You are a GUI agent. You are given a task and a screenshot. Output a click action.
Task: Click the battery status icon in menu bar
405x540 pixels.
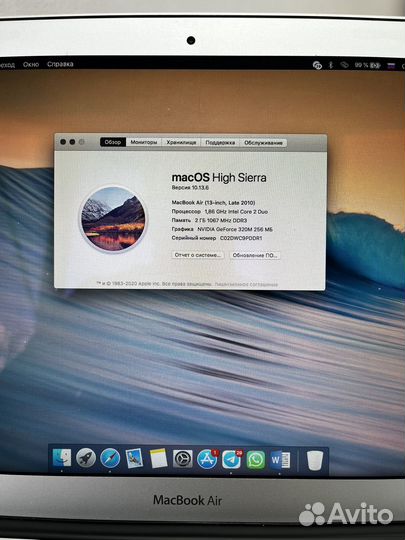tap(376, 65)
